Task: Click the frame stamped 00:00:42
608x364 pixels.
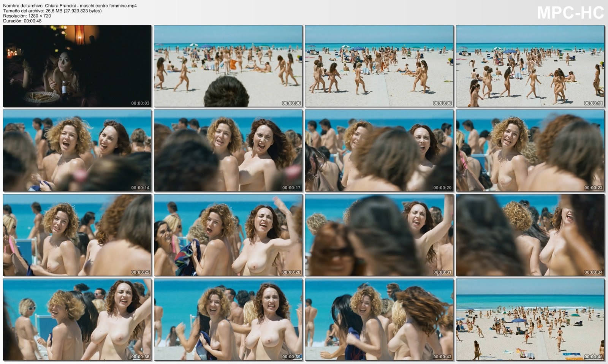Action: [x=379, y=320]
